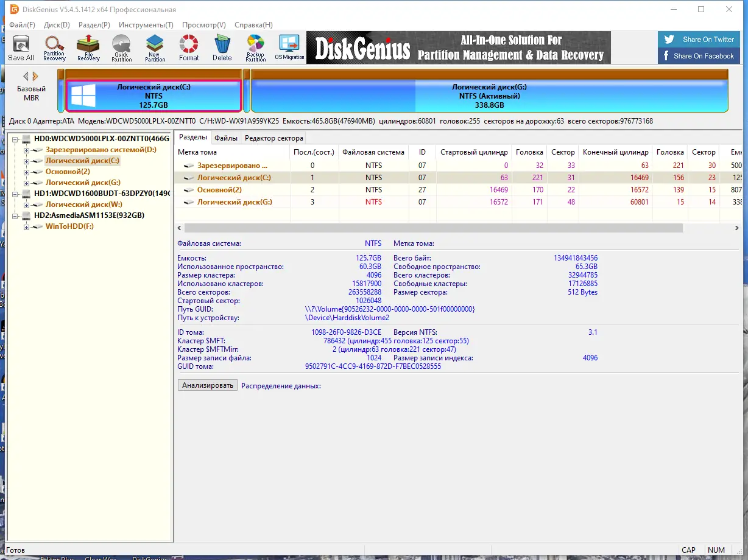Open the Format tool
This screenshot has height=560, width=748.
point(188,47)
